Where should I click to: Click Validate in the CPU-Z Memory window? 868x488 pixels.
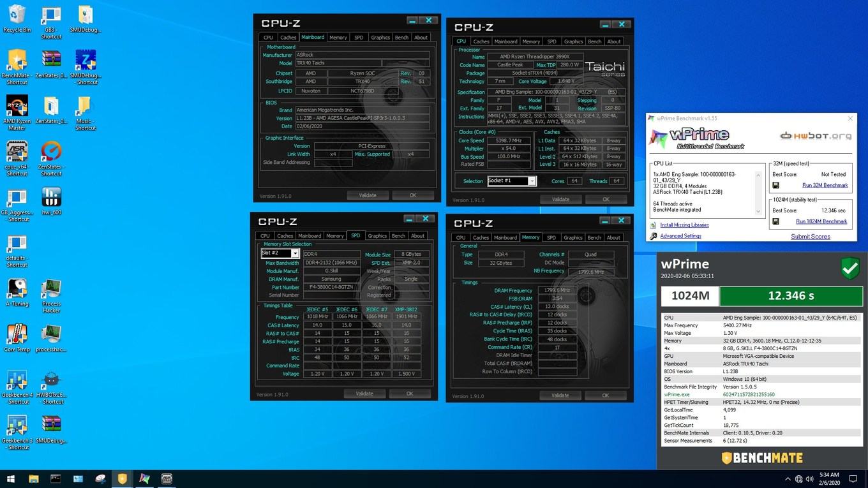coord(560,396)
